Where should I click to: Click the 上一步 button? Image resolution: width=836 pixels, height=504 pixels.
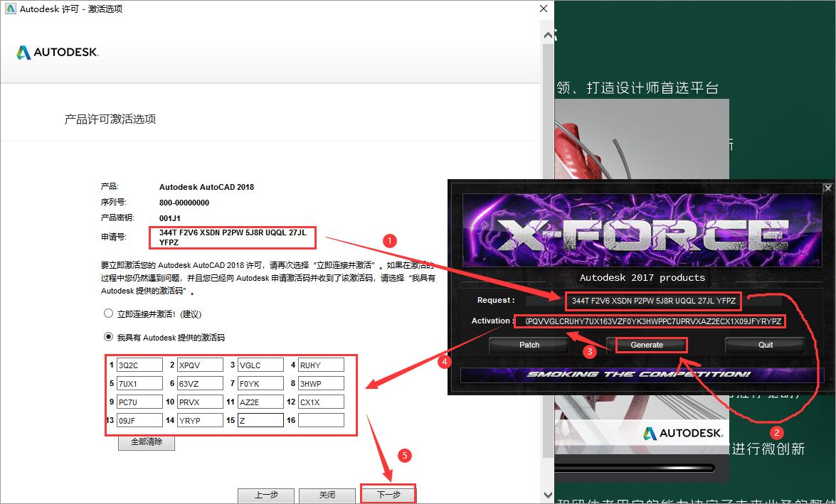click(x=266, y=495)
